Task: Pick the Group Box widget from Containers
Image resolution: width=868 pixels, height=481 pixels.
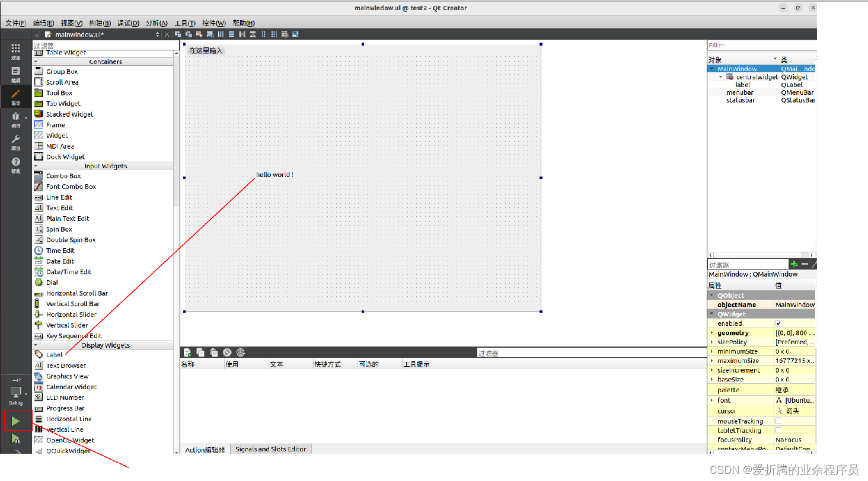Action: tap(62, 72)
